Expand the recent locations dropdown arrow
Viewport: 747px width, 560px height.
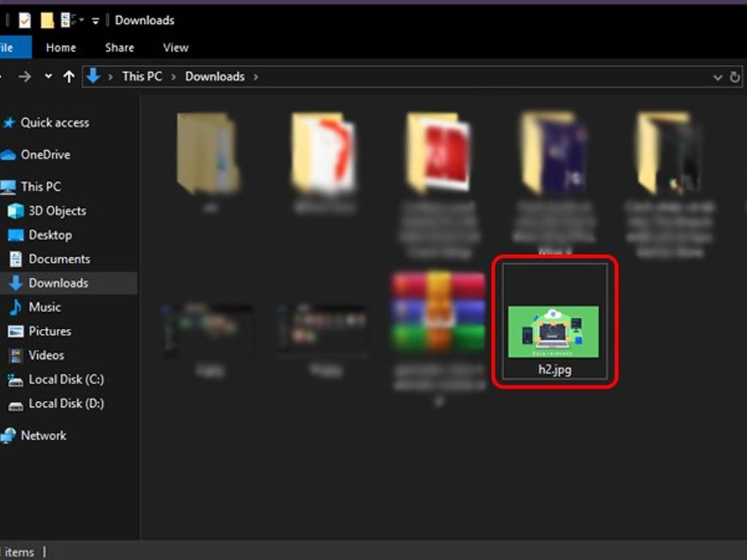(48, 77)
